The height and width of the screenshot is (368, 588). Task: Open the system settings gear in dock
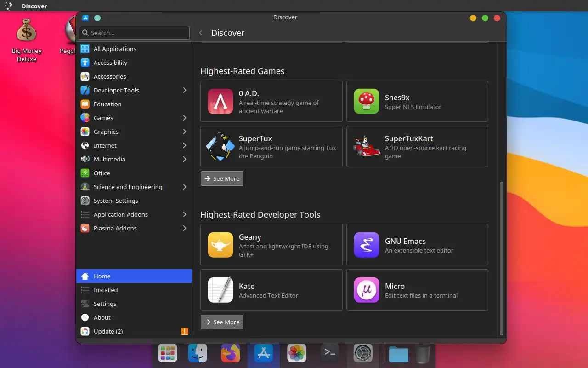click(363, 353)
